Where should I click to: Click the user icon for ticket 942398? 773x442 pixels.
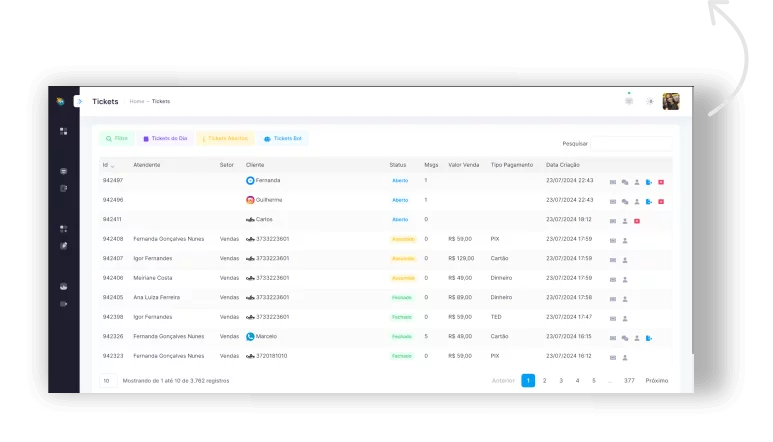[x=625, y=319]
